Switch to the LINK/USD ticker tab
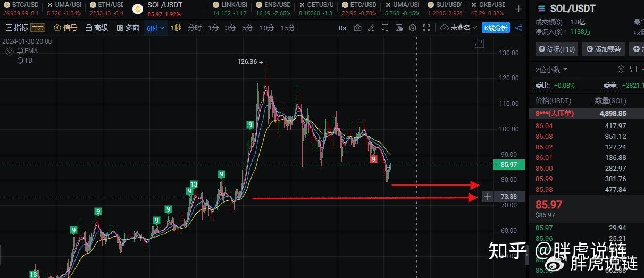 230,9
